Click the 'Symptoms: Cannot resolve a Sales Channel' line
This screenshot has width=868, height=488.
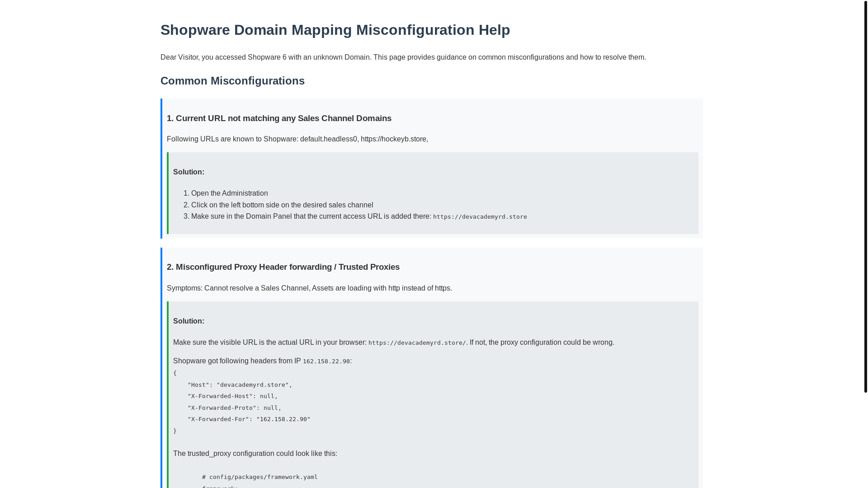tap(309, 288)
